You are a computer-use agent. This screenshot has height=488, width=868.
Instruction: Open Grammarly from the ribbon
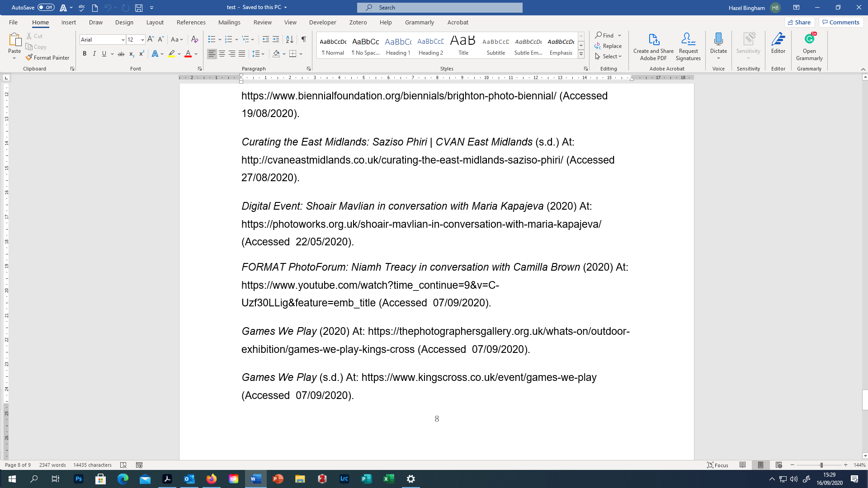pyautogui.click(x=809, y=45)
